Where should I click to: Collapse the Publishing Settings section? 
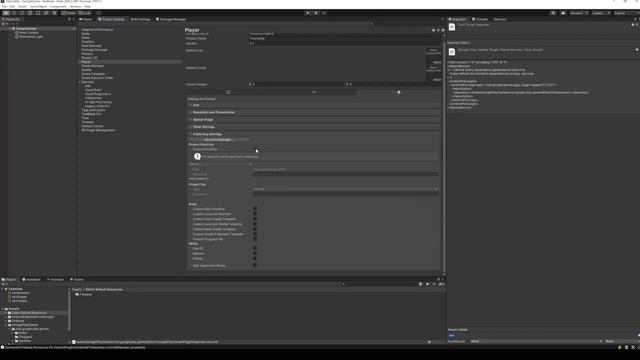[x=314, y=134]
